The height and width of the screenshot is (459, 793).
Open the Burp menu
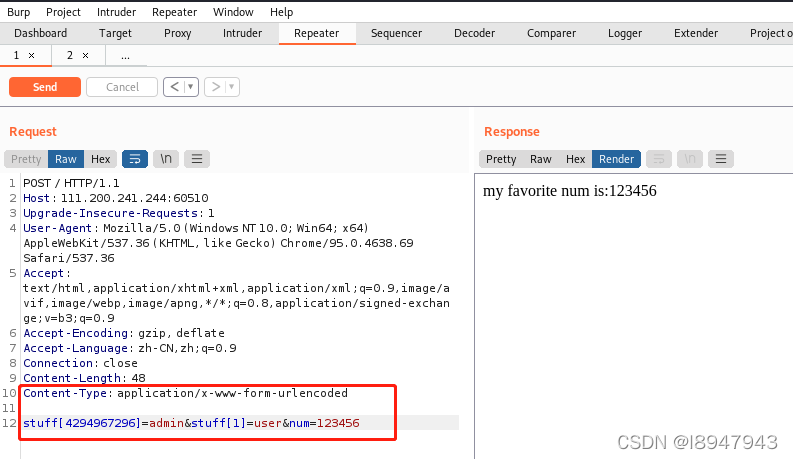(x=19, y=12)
